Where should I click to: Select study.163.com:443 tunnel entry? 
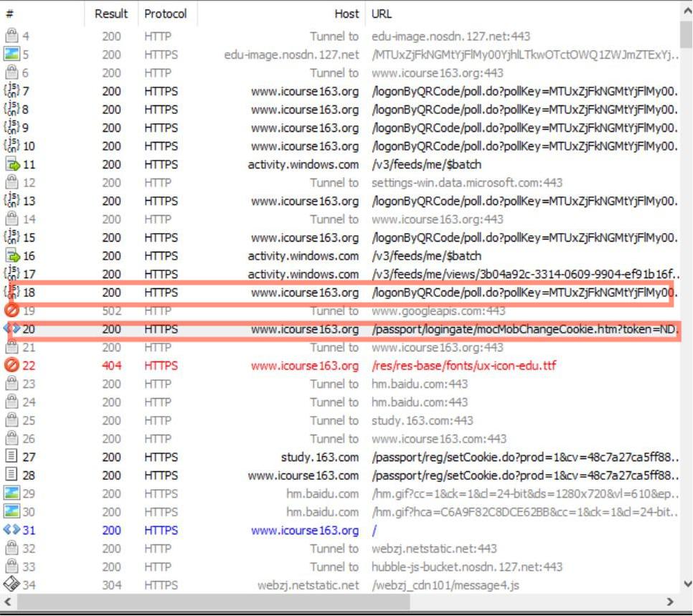(422, 420)
